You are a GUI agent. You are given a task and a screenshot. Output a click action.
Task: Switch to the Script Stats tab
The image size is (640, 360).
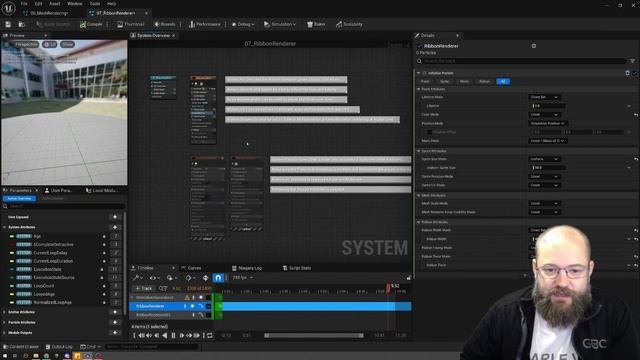click(x=297, y=268)
